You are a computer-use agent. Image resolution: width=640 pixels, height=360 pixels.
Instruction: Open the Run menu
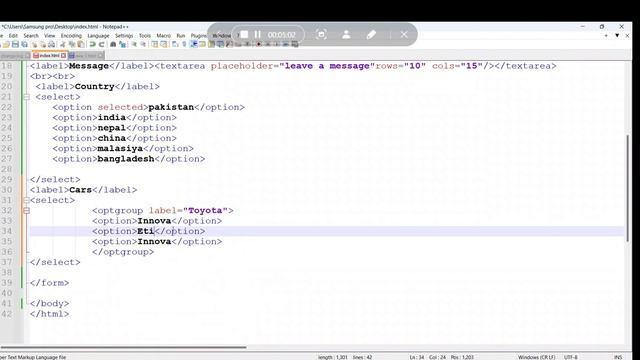coord(181,36)
